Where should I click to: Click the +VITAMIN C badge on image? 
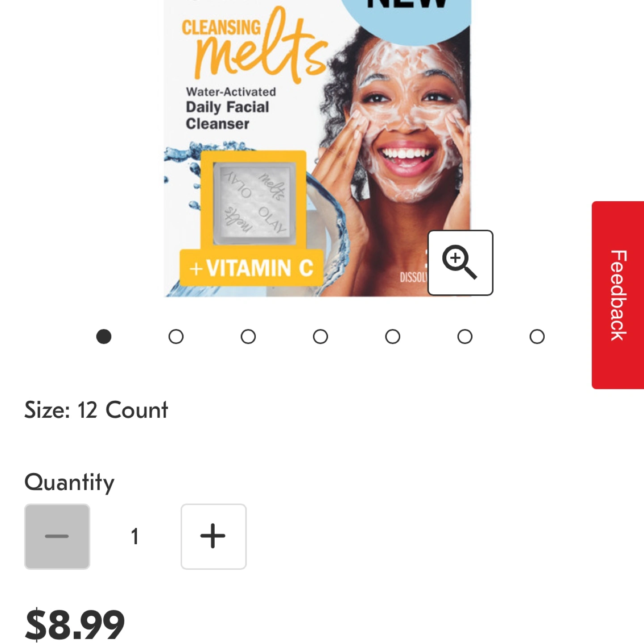pyautogui.click(x=251, y=268)
